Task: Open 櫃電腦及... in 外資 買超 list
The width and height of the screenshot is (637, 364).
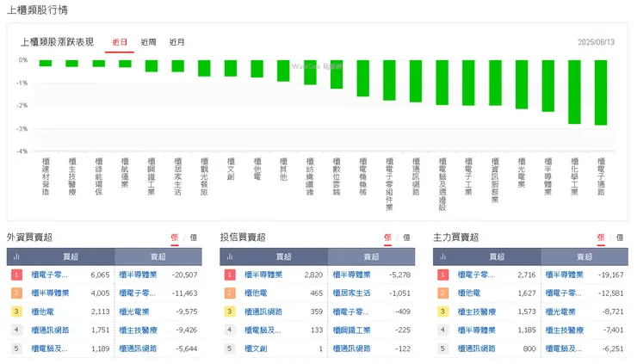Action: 50,349
